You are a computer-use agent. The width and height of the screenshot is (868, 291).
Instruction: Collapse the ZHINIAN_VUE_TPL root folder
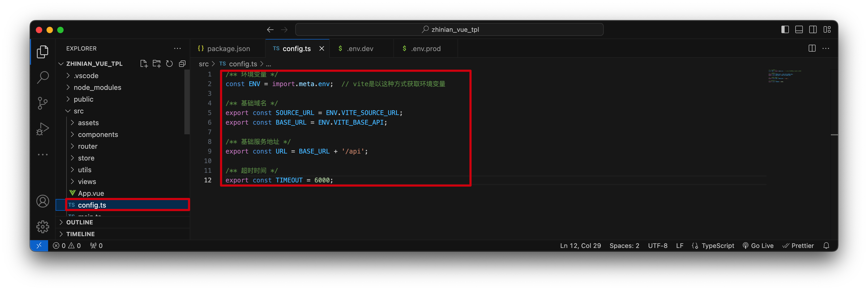coord(94,64)
